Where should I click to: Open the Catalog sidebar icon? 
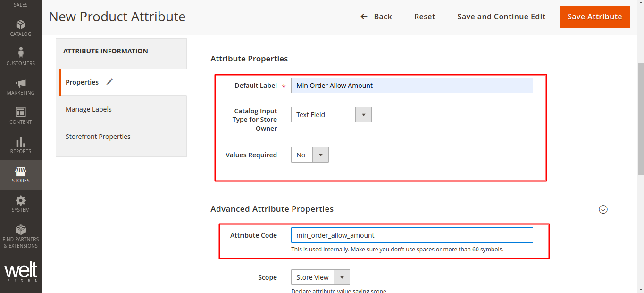point(20,25)
